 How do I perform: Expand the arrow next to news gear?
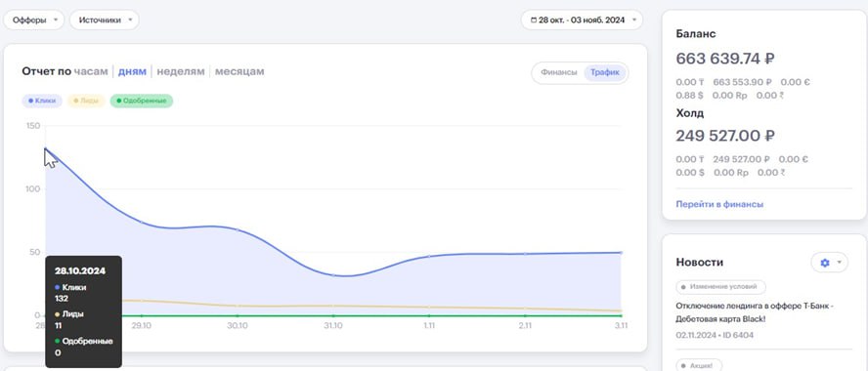click(x=840, y=263)
